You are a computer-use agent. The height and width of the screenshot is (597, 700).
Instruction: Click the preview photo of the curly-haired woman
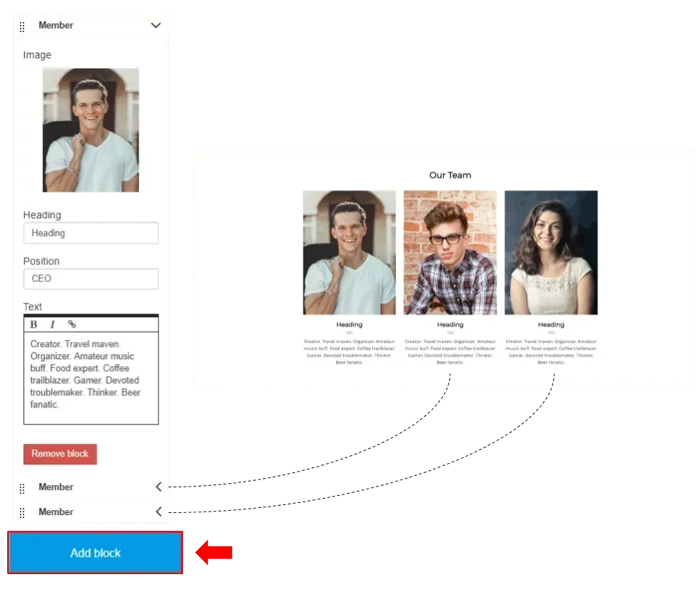pyautogui.click(x=551, y=252)
